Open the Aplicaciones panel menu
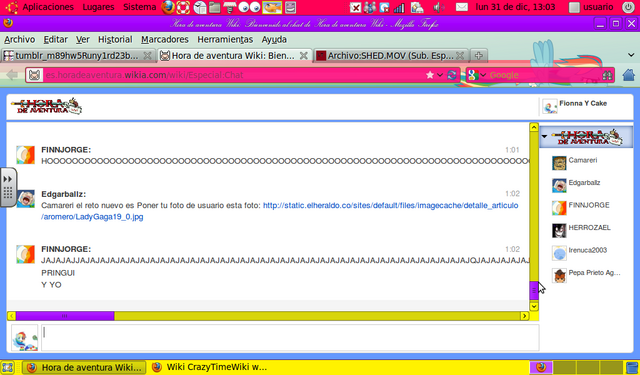This screenshot has height=375, width=640. pyautogui.click(x=48, y=7)
